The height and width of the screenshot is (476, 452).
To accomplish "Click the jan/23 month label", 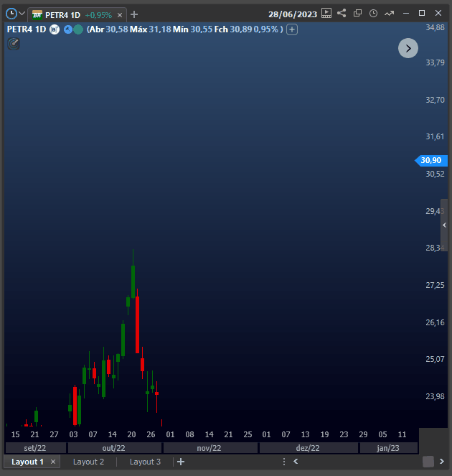I will [388, 448].
